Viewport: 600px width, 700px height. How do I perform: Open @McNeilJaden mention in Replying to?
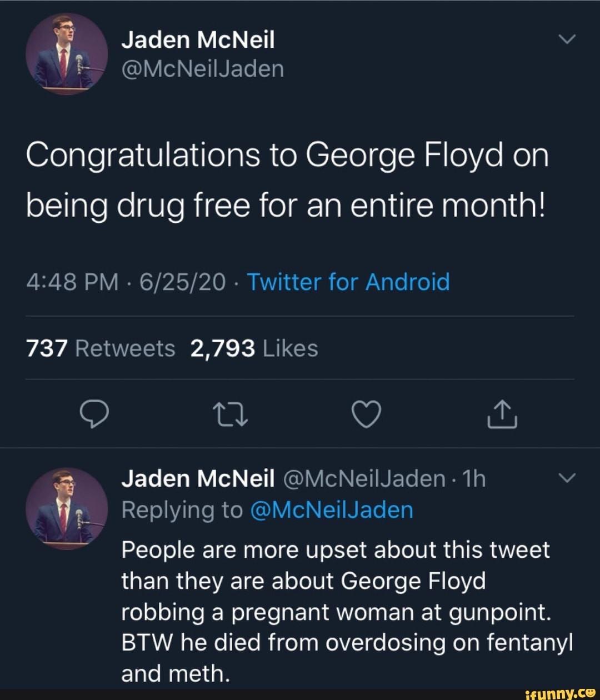click(x=332, y=509)
